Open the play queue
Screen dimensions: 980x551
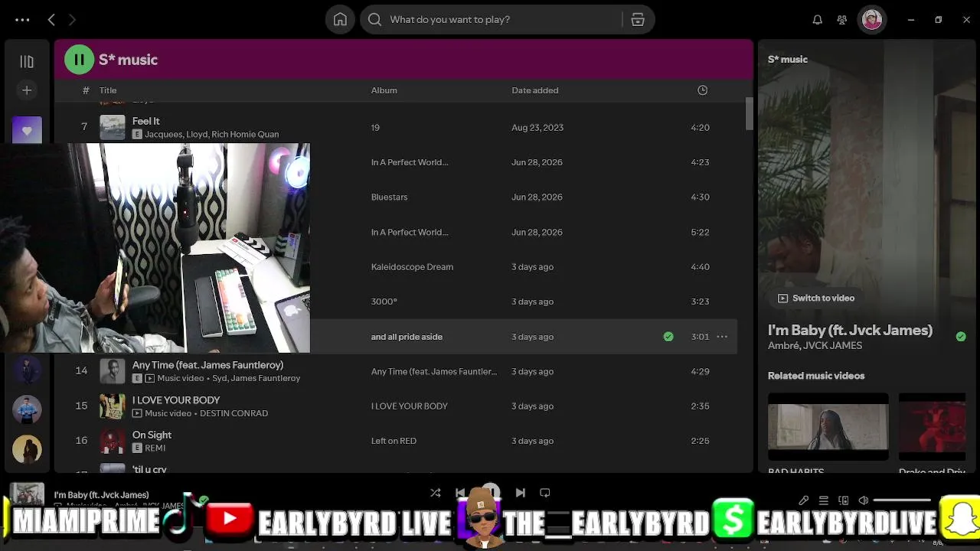823,500
